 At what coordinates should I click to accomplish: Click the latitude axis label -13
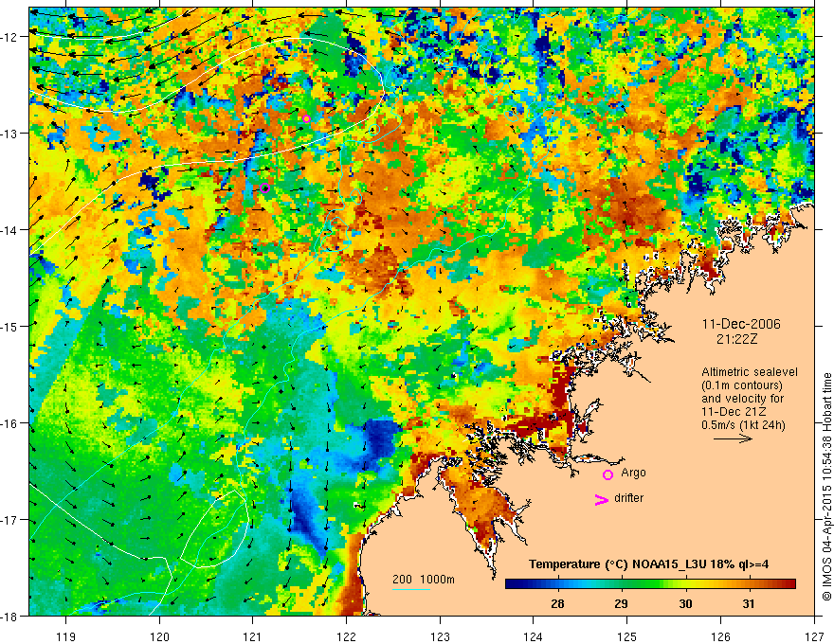pos(9,133)
